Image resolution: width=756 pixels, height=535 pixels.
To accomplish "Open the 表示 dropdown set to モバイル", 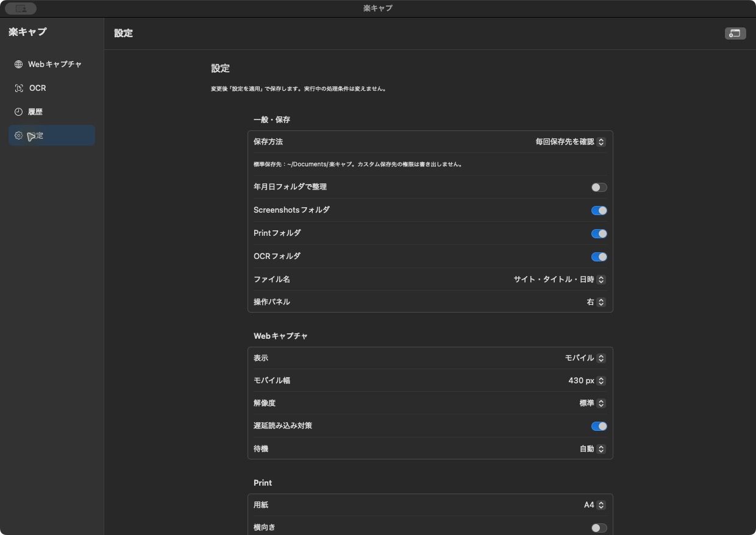I will pyautogui.click(x=585, y=358).
